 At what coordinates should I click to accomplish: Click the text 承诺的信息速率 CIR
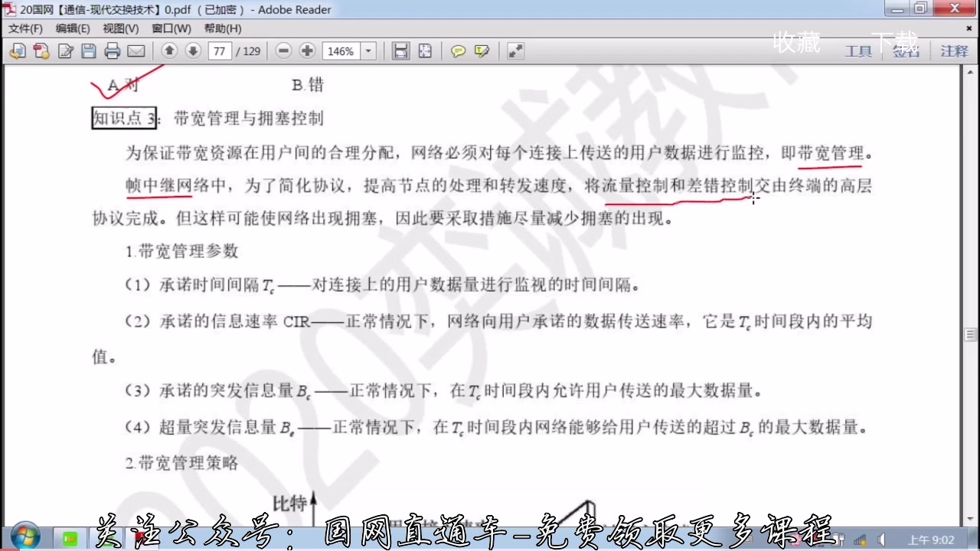tap(235, 321)
